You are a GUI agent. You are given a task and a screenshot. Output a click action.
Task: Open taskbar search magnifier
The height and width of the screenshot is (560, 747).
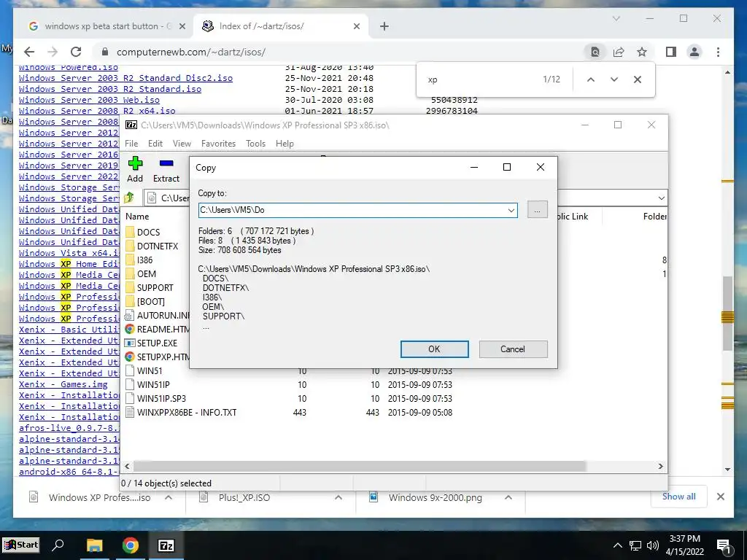(x=58, y=545)
